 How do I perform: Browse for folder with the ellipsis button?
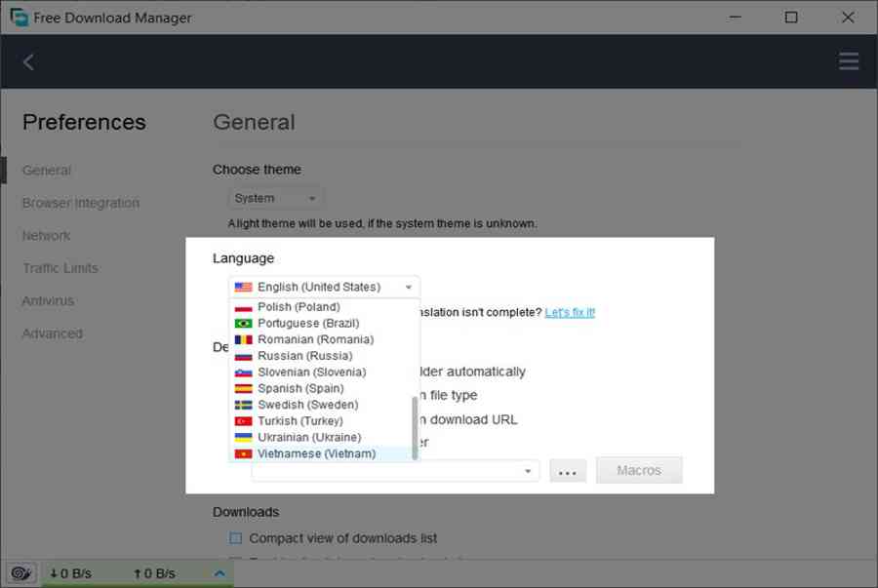568,471
